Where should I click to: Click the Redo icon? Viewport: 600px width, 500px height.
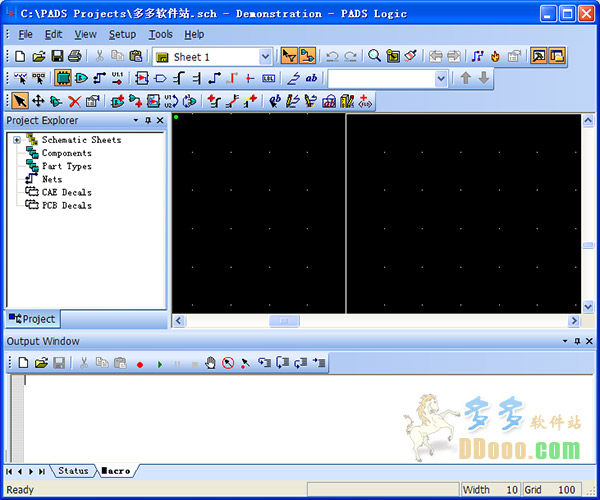[x=350, y=57]
